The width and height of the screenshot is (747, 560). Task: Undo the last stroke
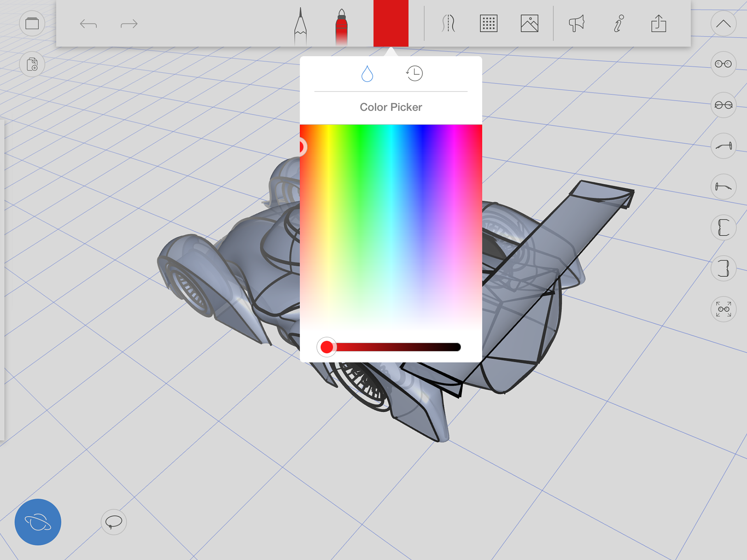coord(88,24)
